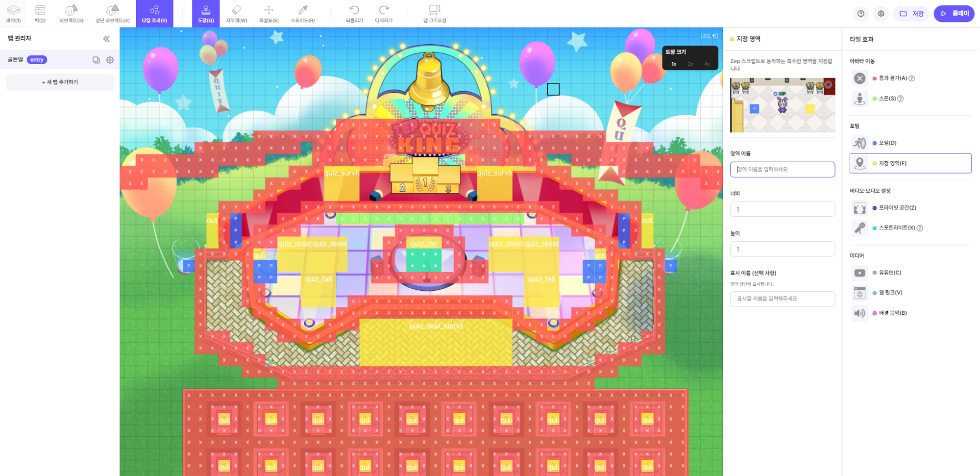Click the 도장 크기 label

[x=676, y=52]
